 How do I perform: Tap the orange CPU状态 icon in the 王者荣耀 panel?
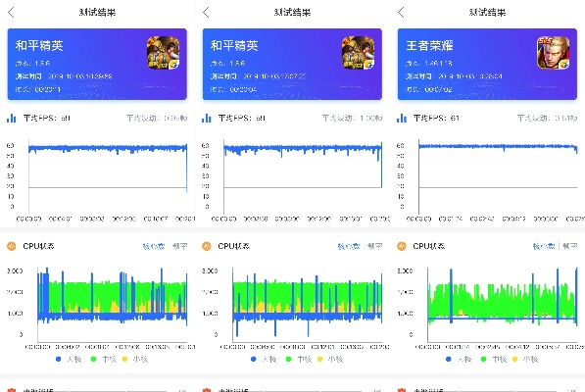pyautogui.click(x=402, y=246)
